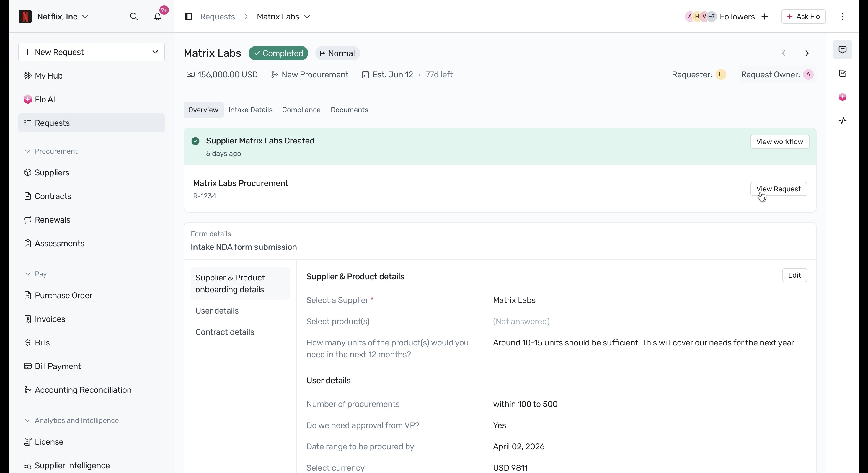
Task: Click the followers avatar group
Action: coord(701,17)
